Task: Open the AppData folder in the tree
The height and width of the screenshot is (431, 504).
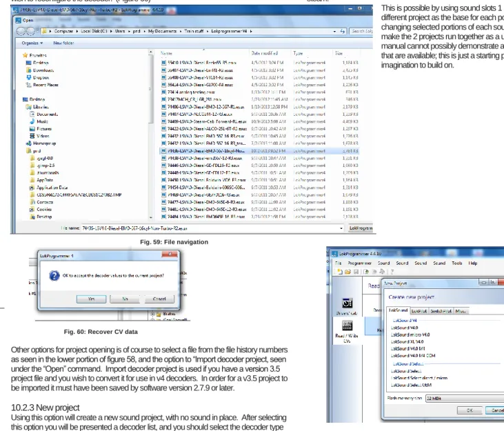Action: click(42, 180)
